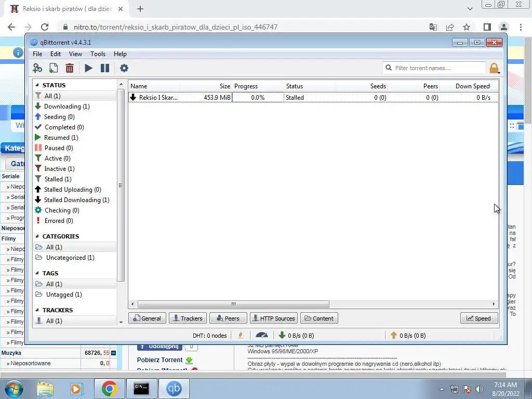Toggle alternative speed limits speedometer icon
The image size is (532, 399).
pyautogui.click(x=262, y=336)
